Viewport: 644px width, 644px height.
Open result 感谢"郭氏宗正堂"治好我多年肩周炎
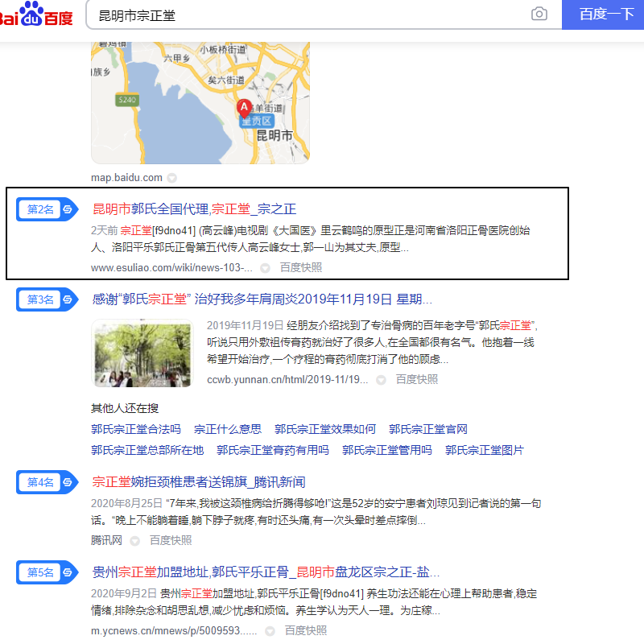coord(262,299)
